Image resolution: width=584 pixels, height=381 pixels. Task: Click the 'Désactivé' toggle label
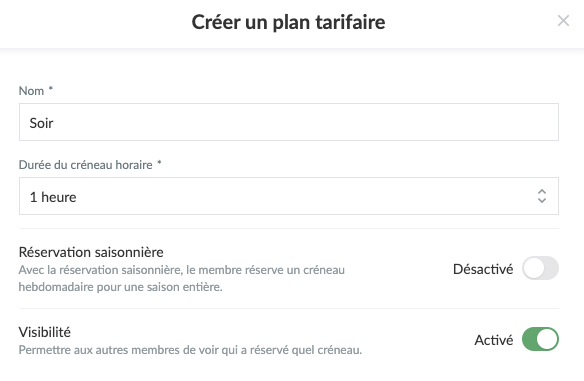(483, 269)
